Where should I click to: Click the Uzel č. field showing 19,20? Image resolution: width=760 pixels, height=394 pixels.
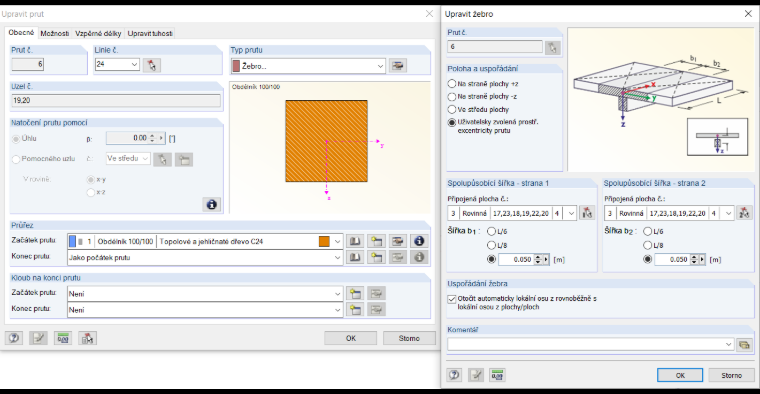116,100
